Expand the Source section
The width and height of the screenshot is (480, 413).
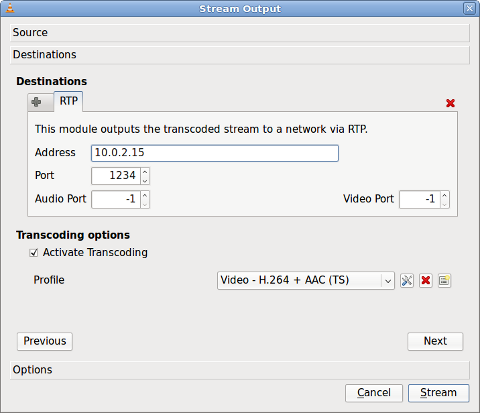[x=240, y=33]
